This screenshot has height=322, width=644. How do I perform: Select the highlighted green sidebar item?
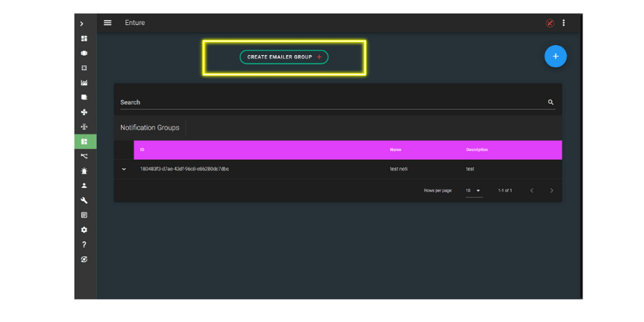tap(84, 142)
